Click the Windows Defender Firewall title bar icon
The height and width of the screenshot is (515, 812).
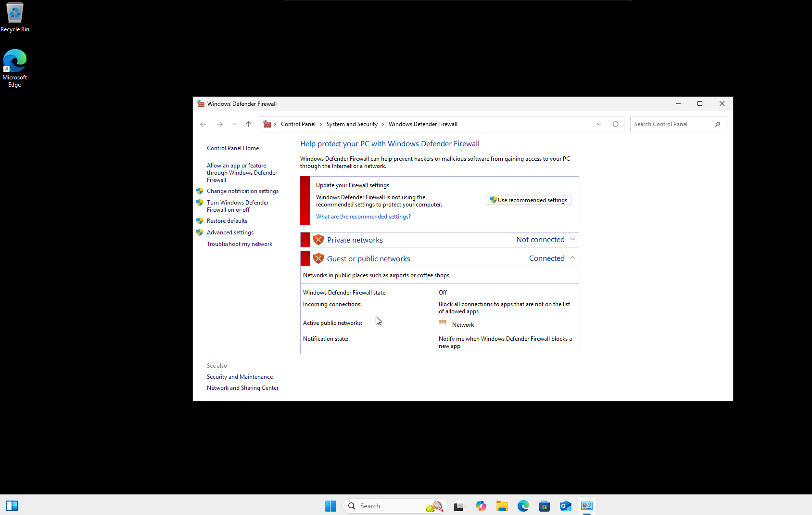pyautogui.click(x=201, y=103)
